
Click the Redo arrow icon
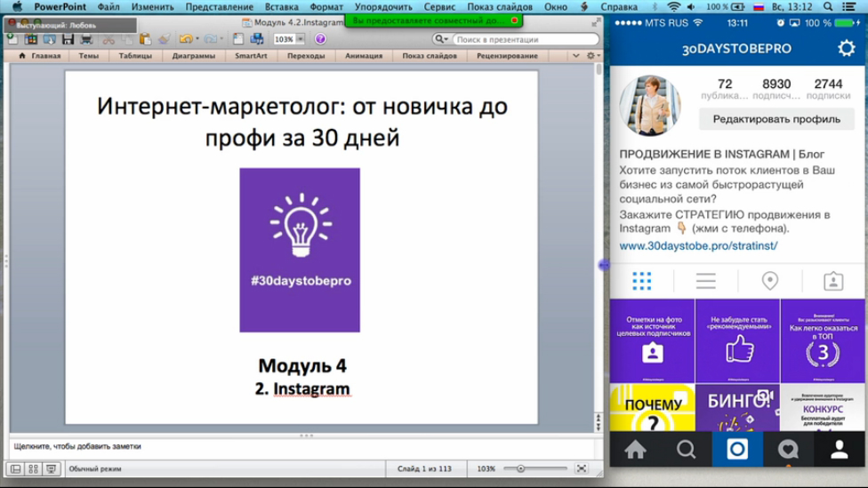click(210, 39)
